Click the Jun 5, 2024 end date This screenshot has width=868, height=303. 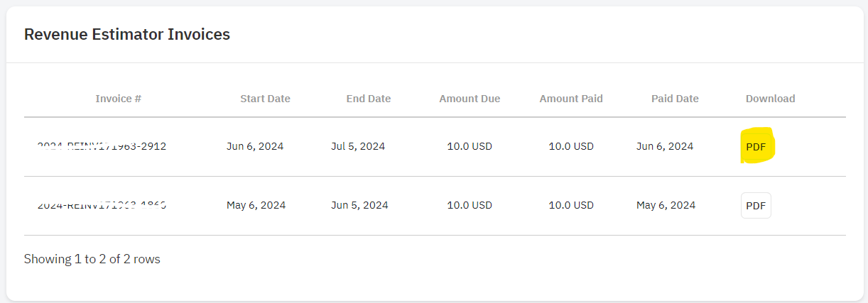(x=359, y=205)
